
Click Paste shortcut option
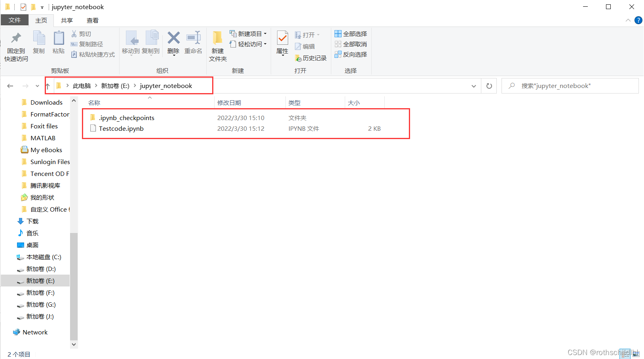pos(93,55)
